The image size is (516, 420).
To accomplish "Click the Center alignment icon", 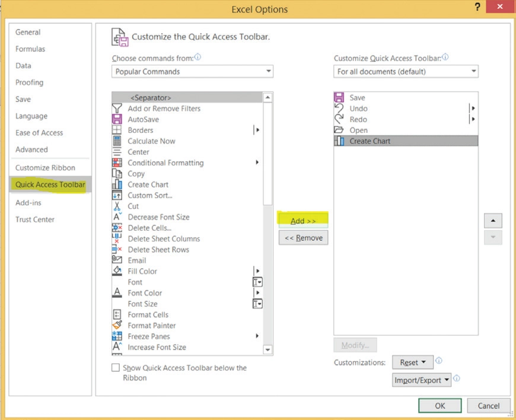I will coord(117,152).
